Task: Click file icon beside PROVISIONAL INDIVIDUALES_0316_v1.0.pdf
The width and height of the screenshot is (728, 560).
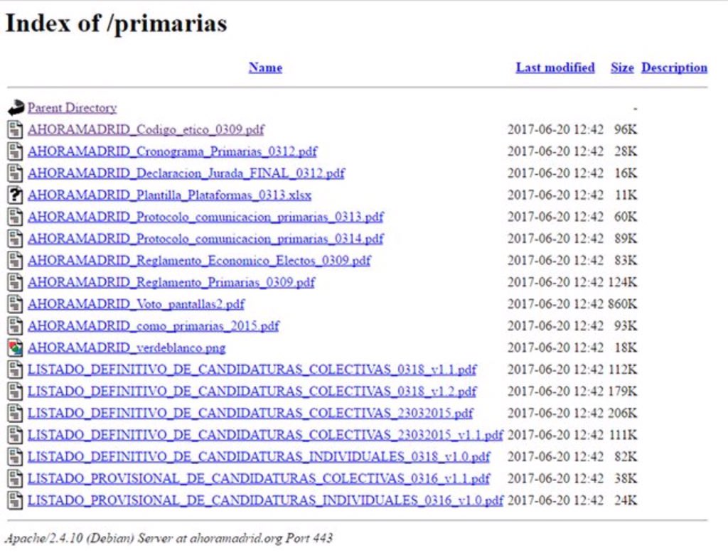Action: (15, 500)
